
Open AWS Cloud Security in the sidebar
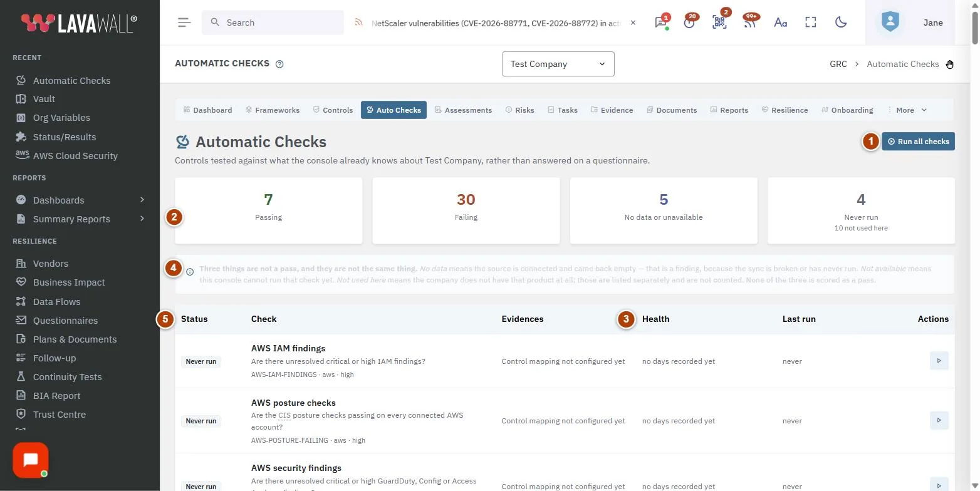[x=75, y=155]
